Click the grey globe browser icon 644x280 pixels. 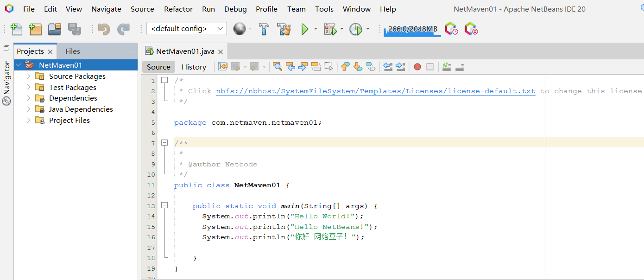pos(239,29)
